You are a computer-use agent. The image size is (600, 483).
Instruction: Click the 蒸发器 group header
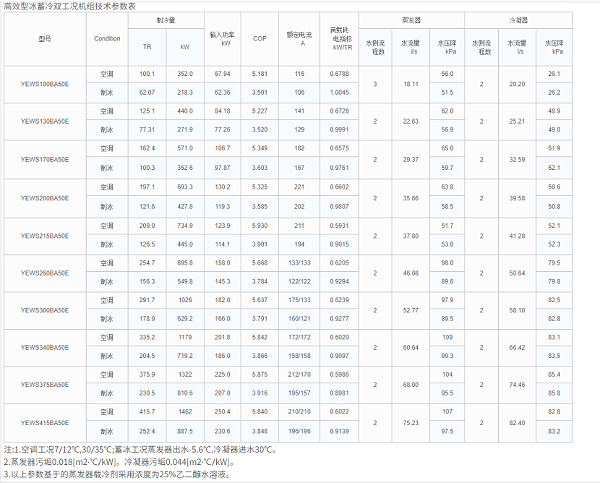[411, 20]
